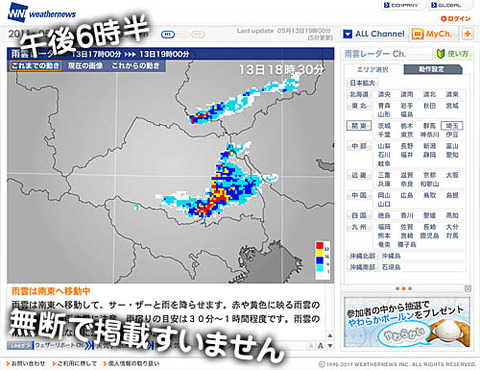Select the 関東 region button

point(359,126)
